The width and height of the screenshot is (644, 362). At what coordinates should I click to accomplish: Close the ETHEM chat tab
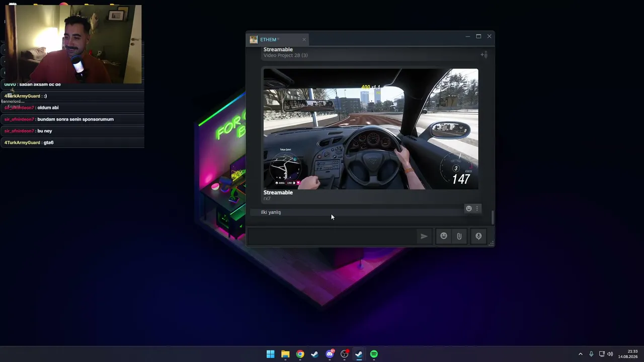[304, 40]
